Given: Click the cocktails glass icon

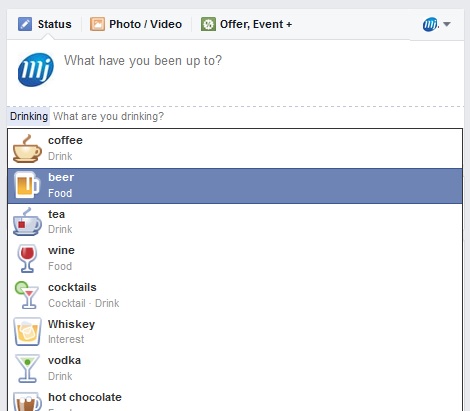Looking at the screenshot, I should 27,295.
